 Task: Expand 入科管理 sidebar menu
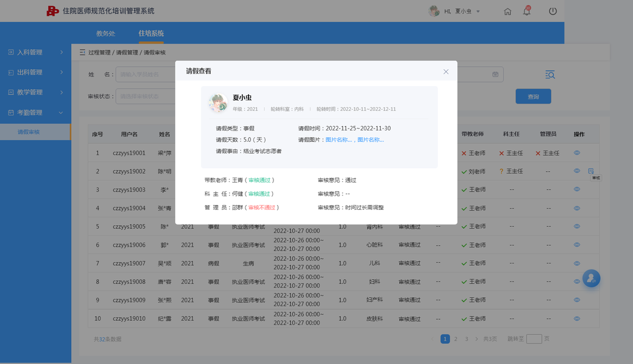click(x=35, y=52)
